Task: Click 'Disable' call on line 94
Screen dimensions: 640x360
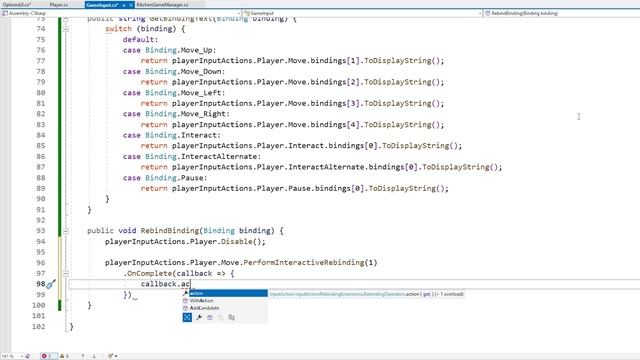Action: pyautogui.click(x=236, y=242)
